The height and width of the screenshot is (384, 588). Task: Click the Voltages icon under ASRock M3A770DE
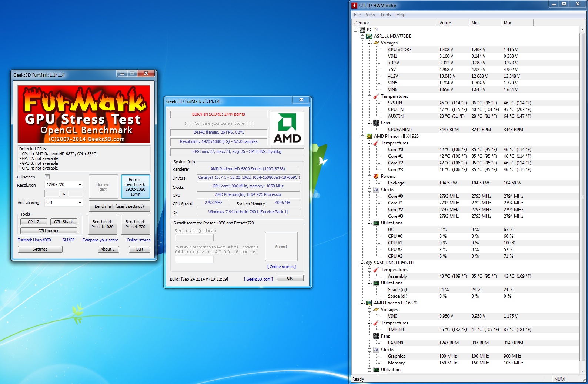point(376,43)
